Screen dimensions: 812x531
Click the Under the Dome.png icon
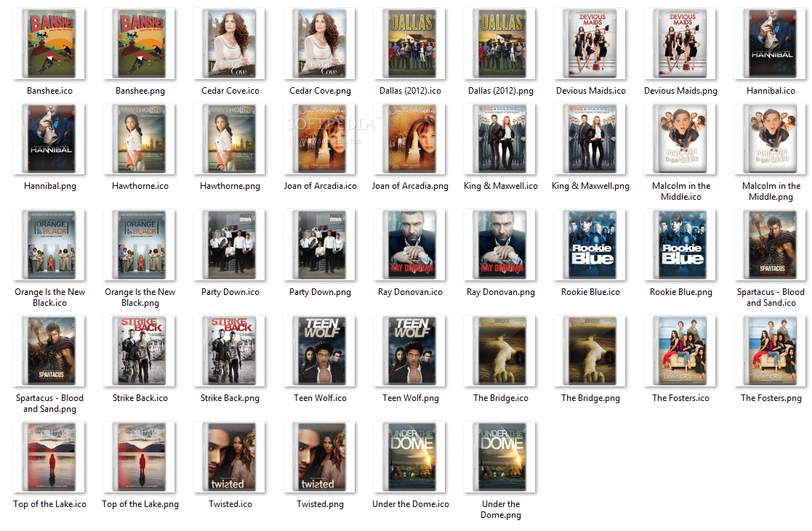click(499, 457)
